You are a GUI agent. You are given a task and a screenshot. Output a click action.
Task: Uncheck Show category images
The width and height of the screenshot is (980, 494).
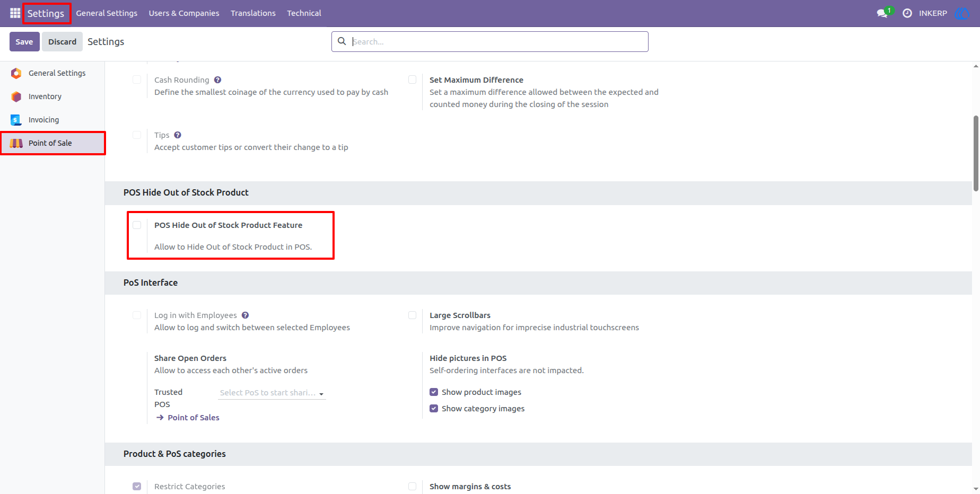(434, 409)
